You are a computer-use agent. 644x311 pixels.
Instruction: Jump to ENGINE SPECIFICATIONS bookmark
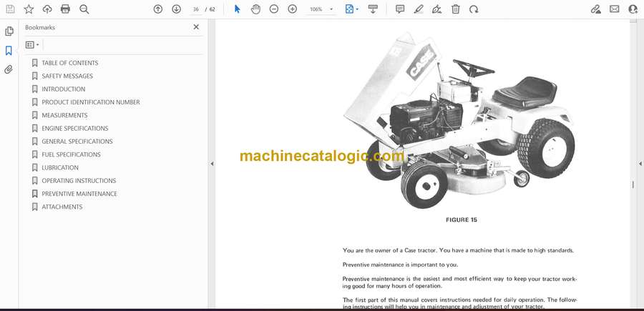[75, 129]
